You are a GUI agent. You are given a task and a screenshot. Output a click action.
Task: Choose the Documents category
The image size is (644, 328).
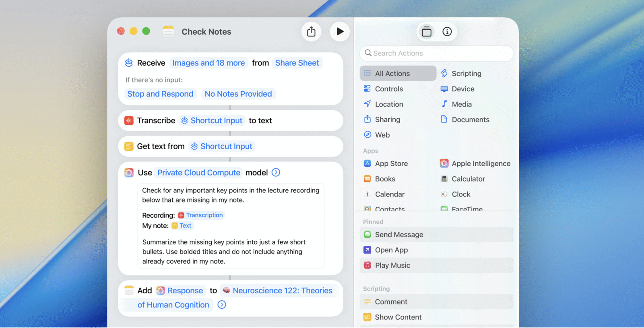pos(470,120)
